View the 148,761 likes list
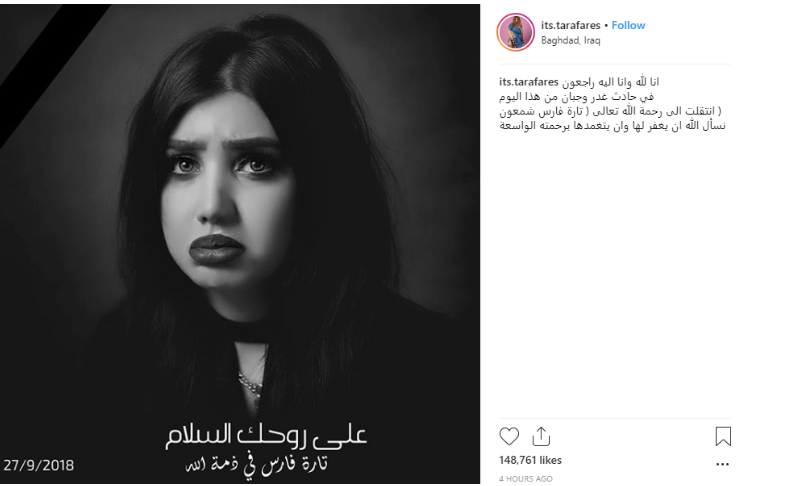Image resolution: width=803 pixels, height=486 pixels. [530, 460]
